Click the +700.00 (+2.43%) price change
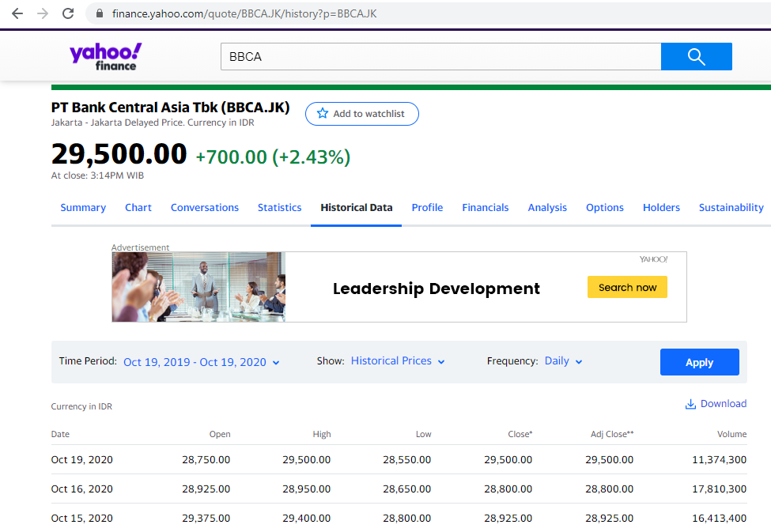 click(x=273, y=157)
